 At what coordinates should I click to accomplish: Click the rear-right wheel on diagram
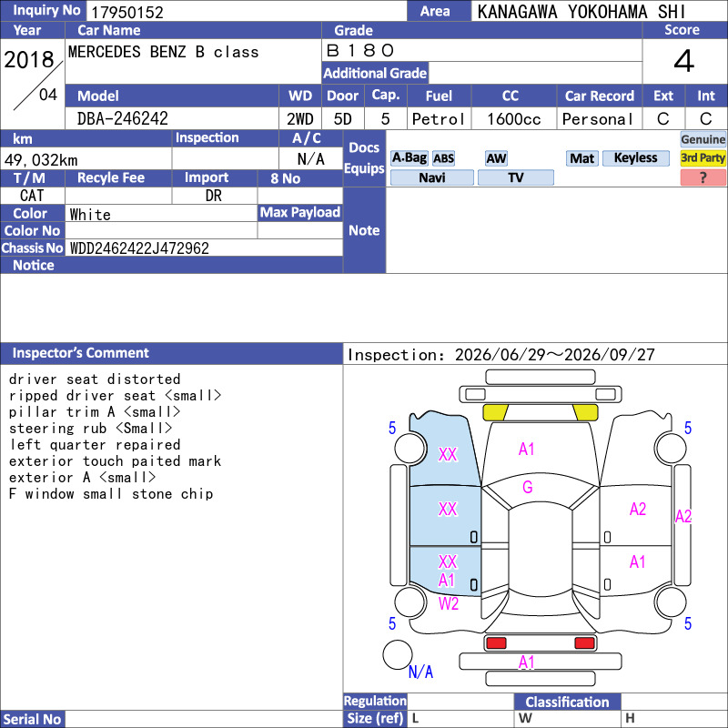671,602
